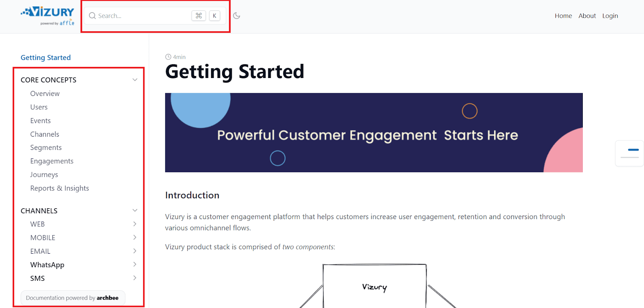Click the search magnifier icon
Image resolution: width=644 pixels, height=308 pixels.
coord(92,16)
